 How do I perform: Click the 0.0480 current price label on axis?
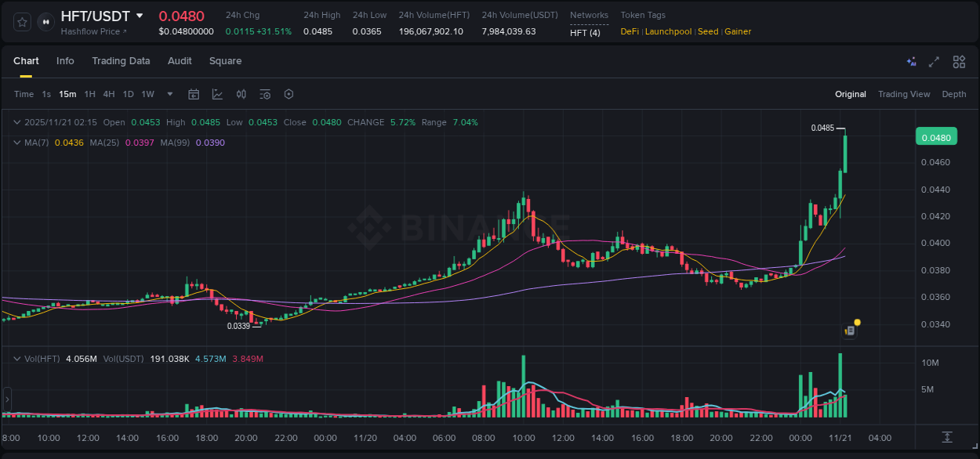tap(936, 138)
